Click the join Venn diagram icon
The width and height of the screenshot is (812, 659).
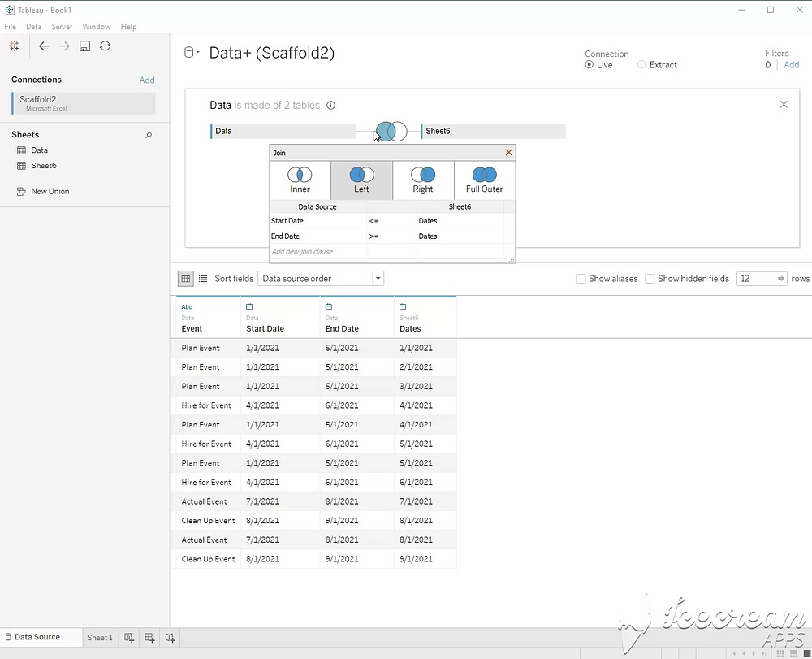click(391, 131)
